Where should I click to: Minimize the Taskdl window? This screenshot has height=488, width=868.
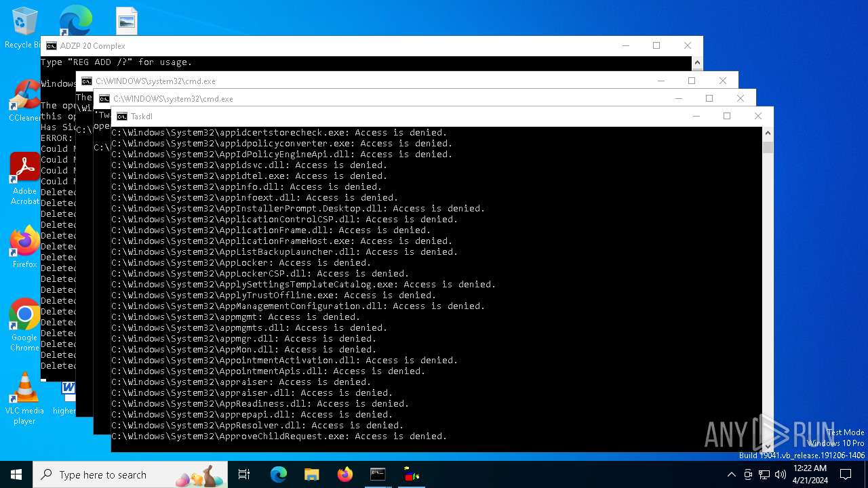pyautogui.click(x=696, y=116)
